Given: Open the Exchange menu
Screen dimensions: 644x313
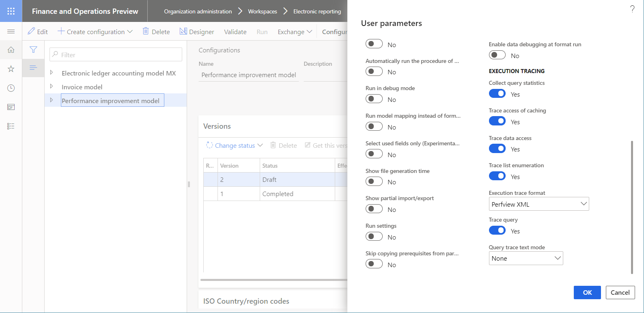Looking at the screenshot, I should [295, 32].
